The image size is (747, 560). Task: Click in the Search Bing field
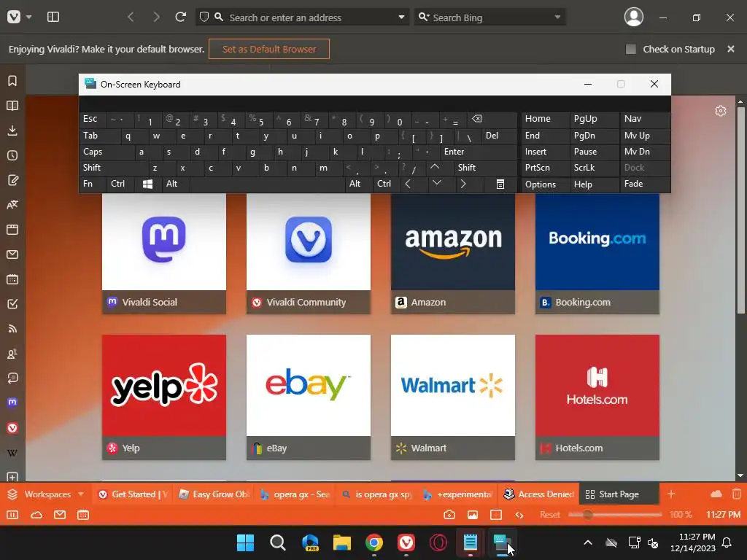pyautogui.click(x=491, y=17)
